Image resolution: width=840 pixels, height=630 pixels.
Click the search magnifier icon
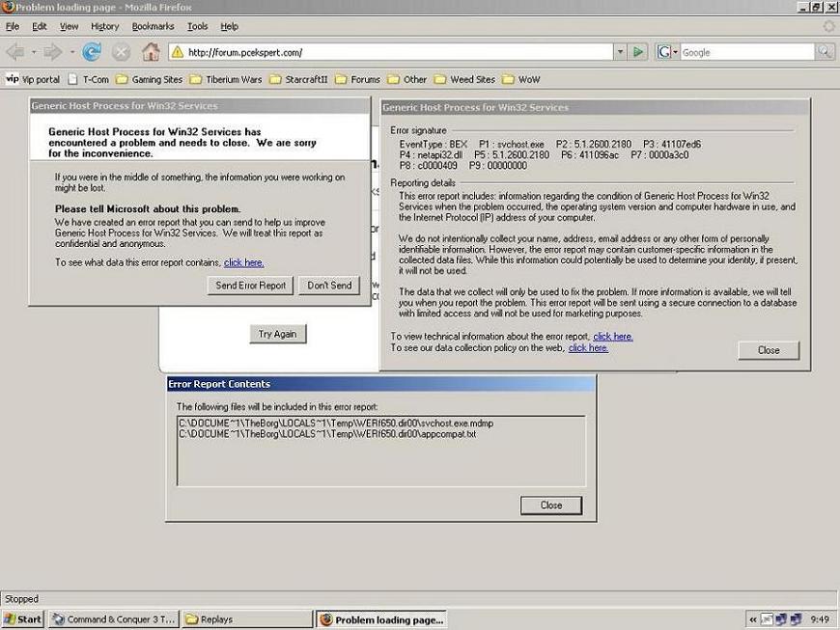click(x=824, y=51)
